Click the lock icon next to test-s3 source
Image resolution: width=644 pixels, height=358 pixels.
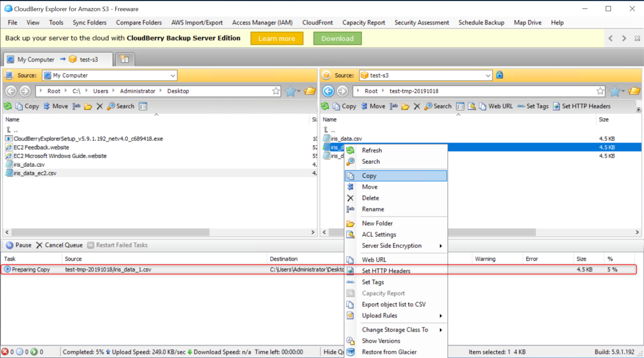pyautogui.click(x=500, y=75)
